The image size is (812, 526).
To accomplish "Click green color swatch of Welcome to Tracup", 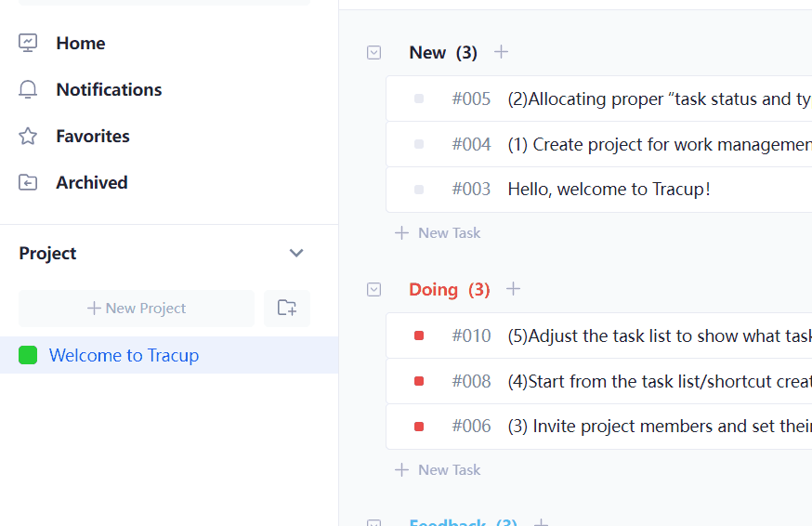I will (x=28, y=355).
